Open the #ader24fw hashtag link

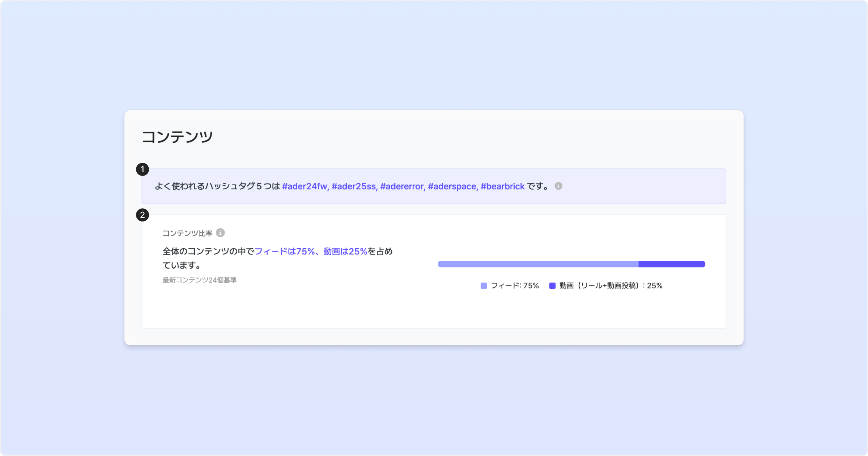(x=304, y=186)
